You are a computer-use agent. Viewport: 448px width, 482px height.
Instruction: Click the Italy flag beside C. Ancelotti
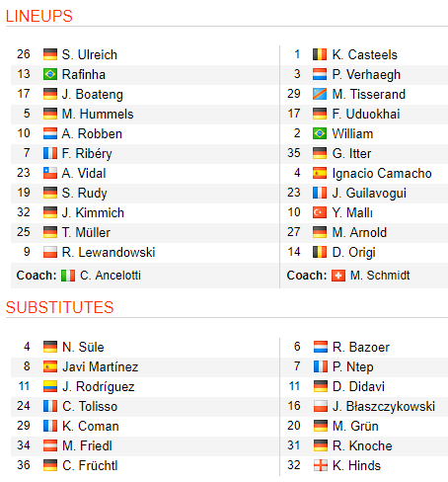pyautogui.click(x=68, y=276)
